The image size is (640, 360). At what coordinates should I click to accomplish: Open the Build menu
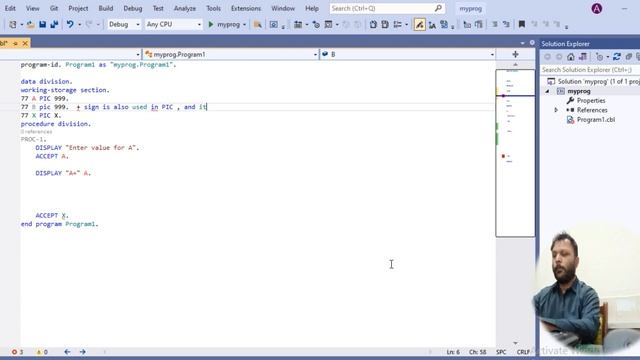(x=106, y=8)
